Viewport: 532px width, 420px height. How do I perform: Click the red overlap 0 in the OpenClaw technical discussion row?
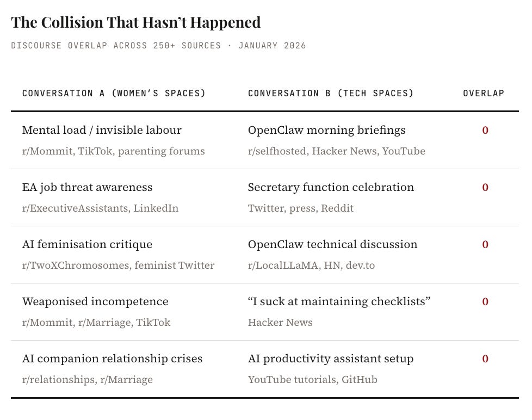pyautogui.click(x=485, y=245)
